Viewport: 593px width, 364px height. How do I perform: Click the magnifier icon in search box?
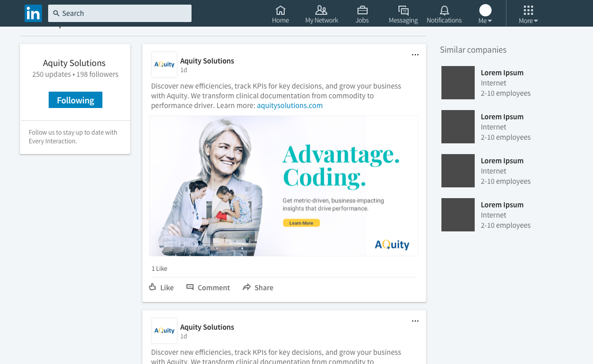56,13
